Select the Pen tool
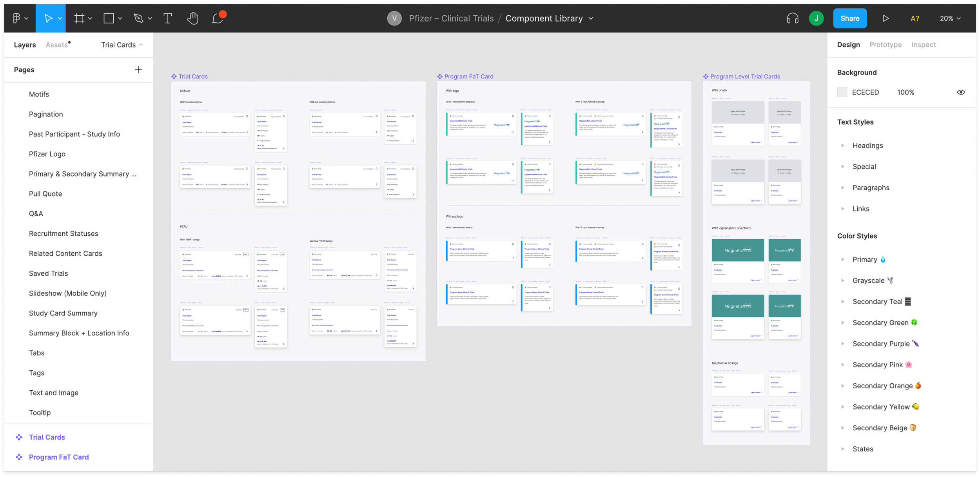 (138, 18)
